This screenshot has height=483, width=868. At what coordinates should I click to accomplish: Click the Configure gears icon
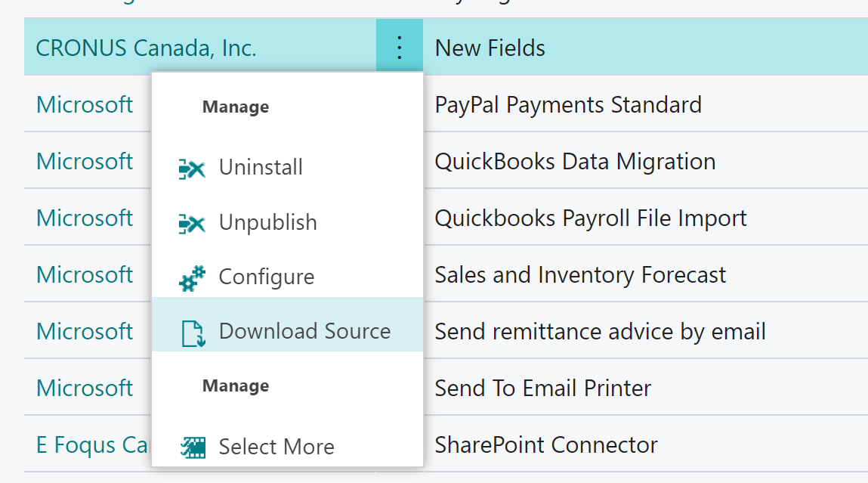192,278
